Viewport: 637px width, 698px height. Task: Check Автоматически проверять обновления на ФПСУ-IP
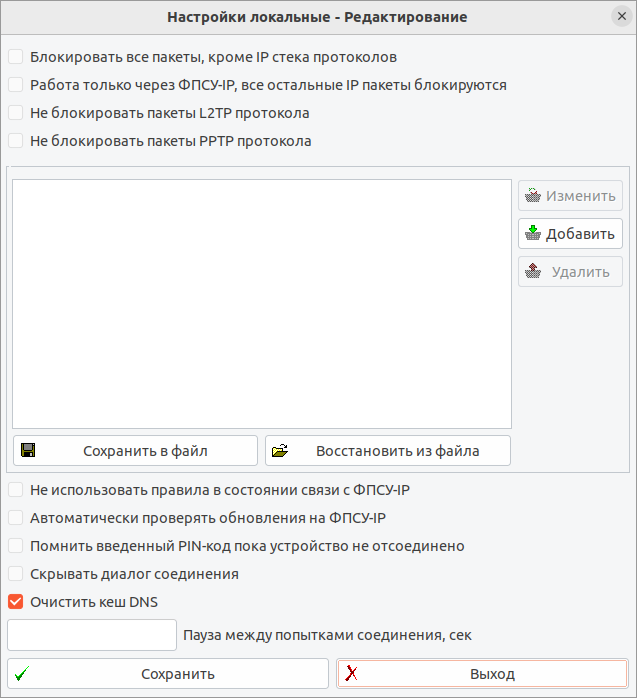(x=15, y=518)
